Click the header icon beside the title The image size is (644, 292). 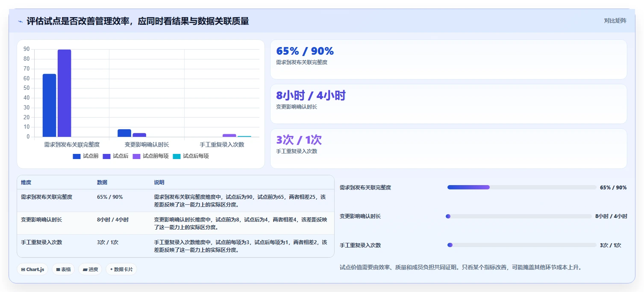(x=20, y=21)
